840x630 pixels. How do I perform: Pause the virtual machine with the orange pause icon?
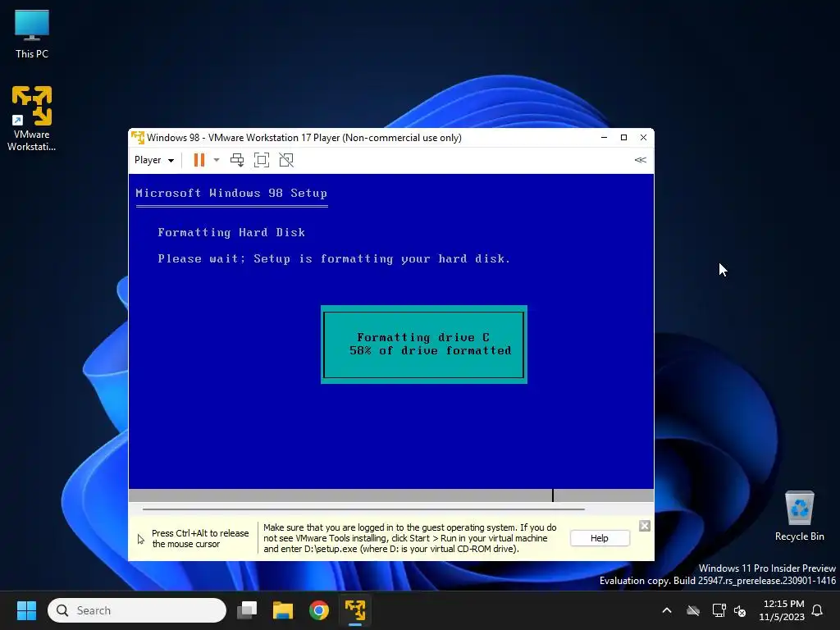[x=199, y=160]
